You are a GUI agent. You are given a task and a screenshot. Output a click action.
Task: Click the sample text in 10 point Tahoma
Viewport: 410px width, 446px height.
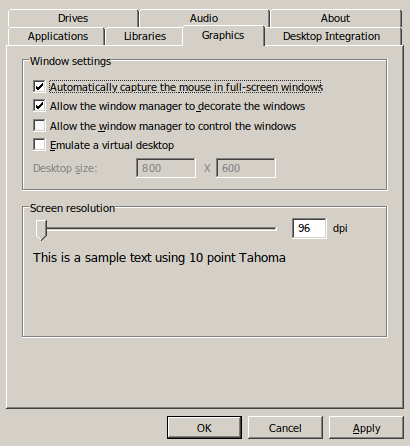click(x=159, y=258)
